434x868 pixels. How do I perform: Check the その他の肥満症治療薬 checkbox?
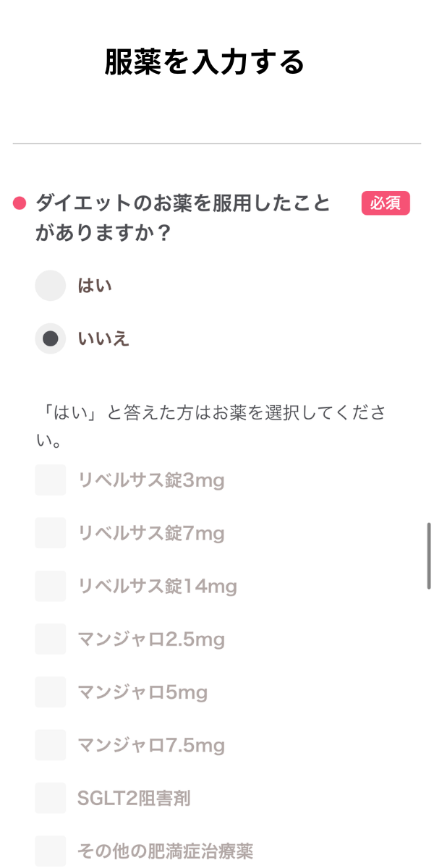[51, 851]
